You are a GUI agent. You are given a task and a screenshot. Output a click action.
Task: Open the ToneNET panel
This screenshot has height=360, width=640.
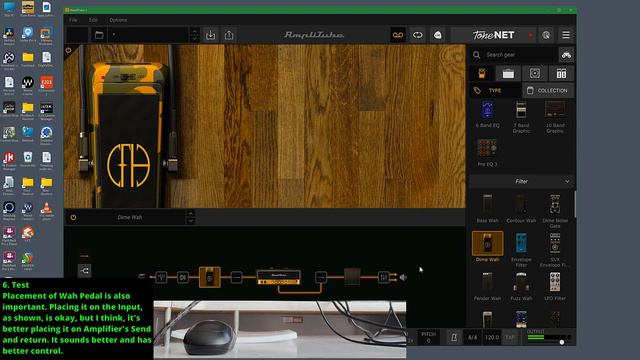click(493, 35)
